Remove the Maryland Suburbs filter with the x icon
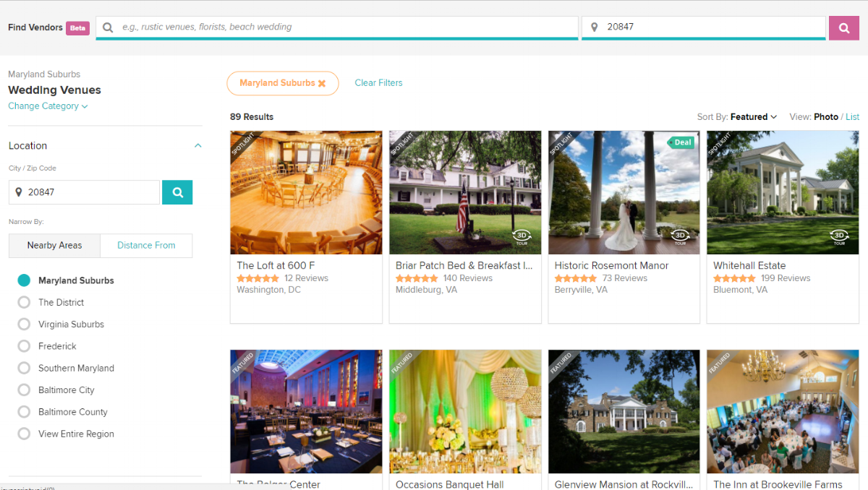This screenshot has width=868, height=490. tap(322, 83)
